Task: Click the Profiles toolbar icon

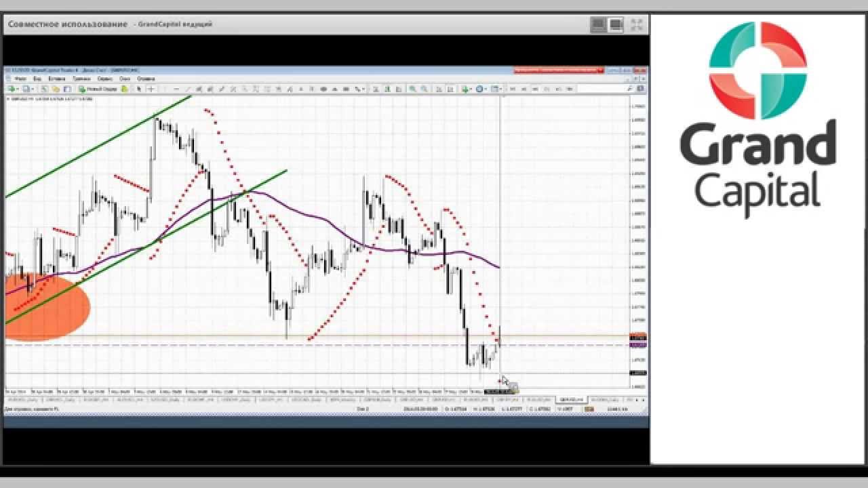Action: tap(26, 89)
